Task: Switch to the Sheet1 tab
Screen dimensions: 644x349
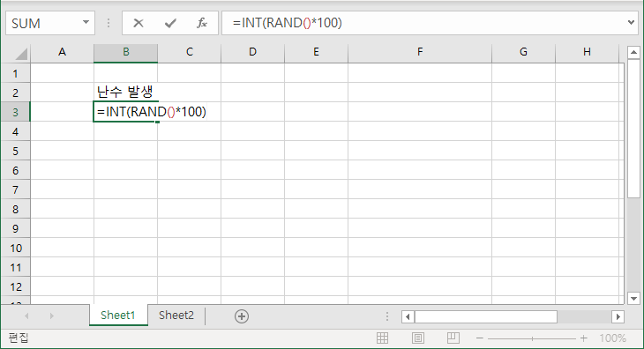Action: coord(118,315)
